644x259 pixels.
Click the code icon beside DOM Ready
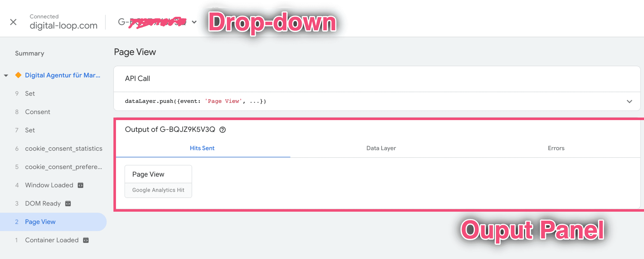click(68, 204)
